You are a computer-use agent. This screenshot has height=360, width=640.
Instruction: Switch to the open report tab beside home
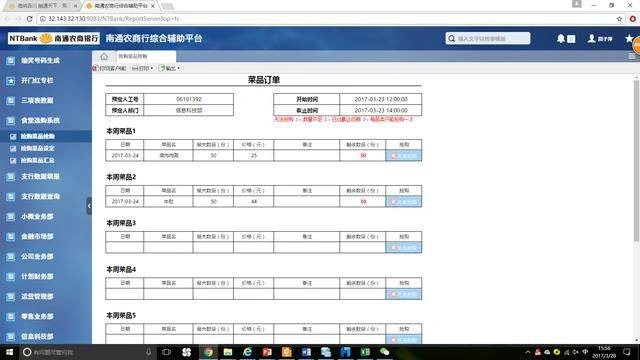pos(146,56)
